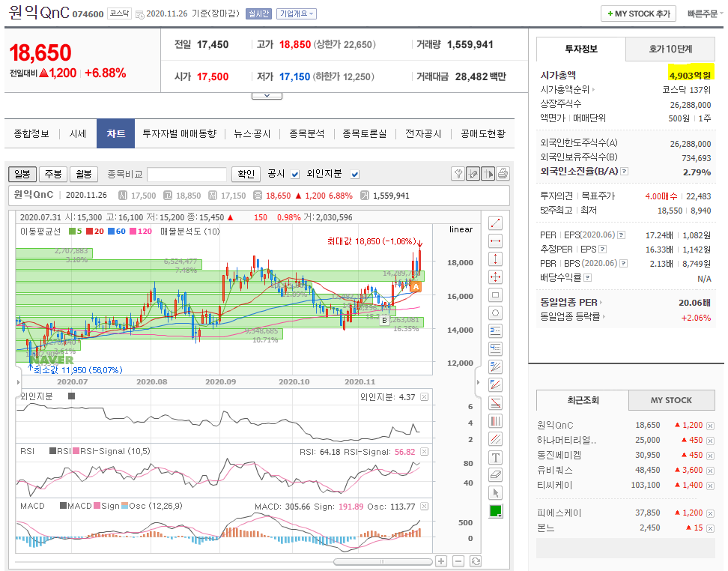Select the eraser tool
Image resolution: width=728 pixels, height=571 pixels.
coord(495,475)
